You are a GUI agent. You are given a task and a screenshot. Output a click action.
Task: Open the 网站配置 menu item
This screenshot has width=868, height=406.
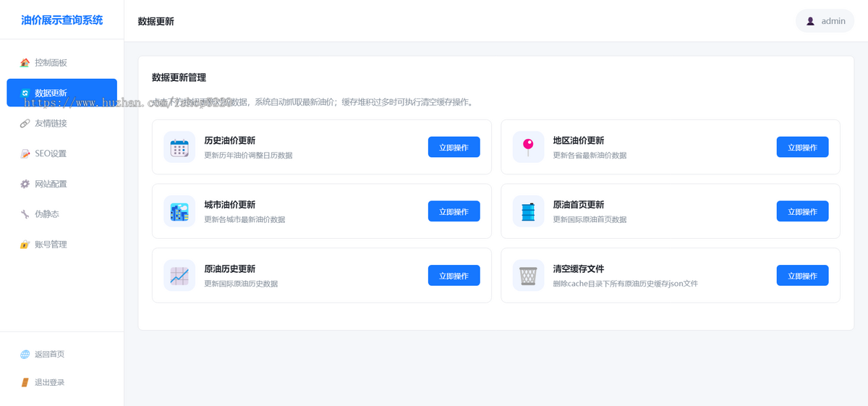[x=61, y=184]
